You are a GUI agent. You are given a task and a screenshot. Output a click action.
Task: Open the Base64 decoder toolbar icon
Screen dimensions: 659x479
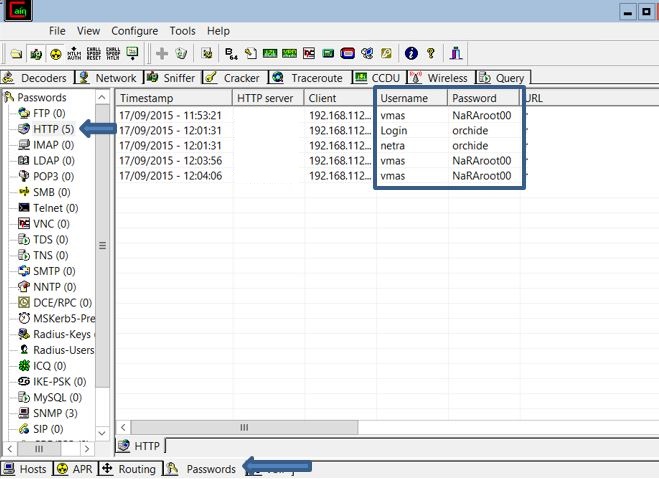tap(232, 53)
